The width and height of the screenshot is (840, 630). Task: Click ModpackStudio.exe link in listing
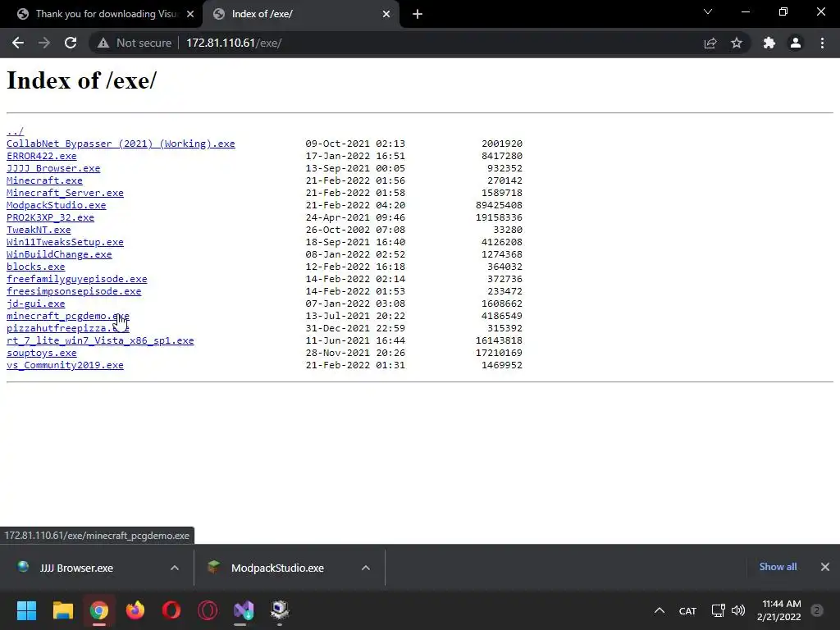click(x=57, y=205)
